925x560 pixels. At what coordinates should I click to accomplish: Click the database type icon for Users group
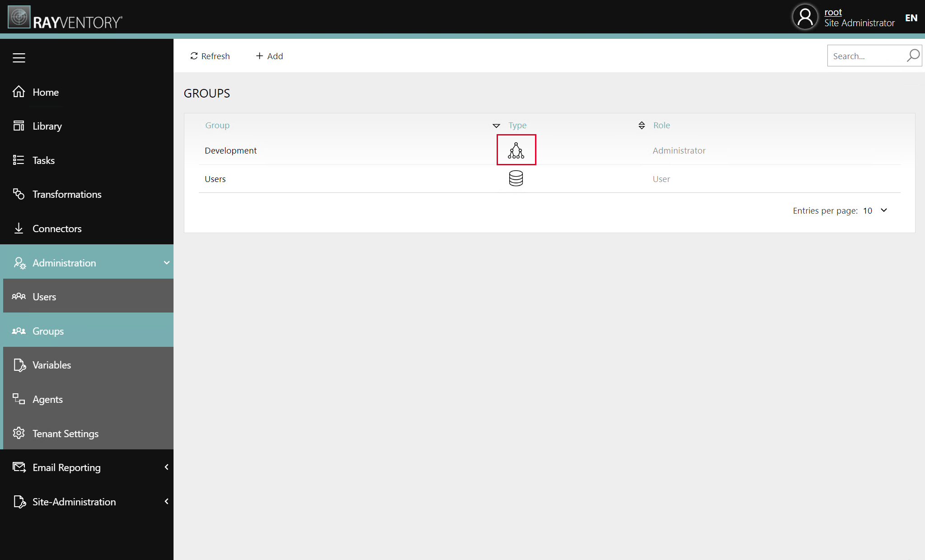pyautogui.click(x=516, y=178)
